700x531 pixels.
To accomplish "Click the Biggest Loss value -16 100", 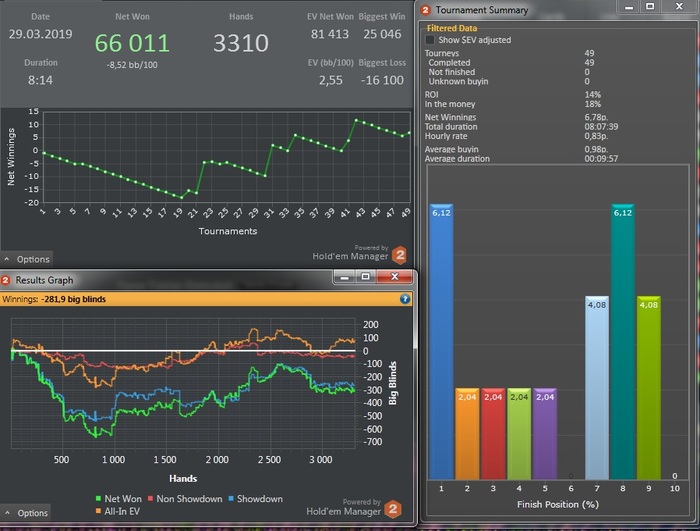I will (382, 80).
